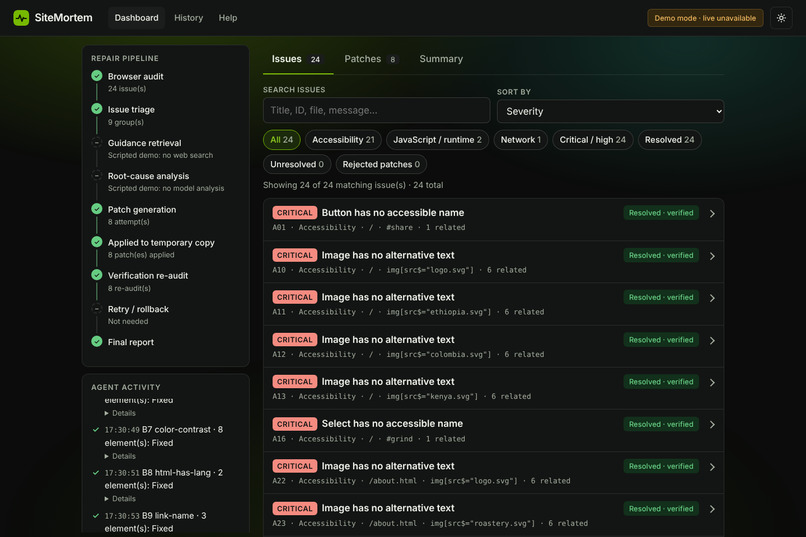Toggle the Accessibility 21 filter chip

(x=343, y=140)
